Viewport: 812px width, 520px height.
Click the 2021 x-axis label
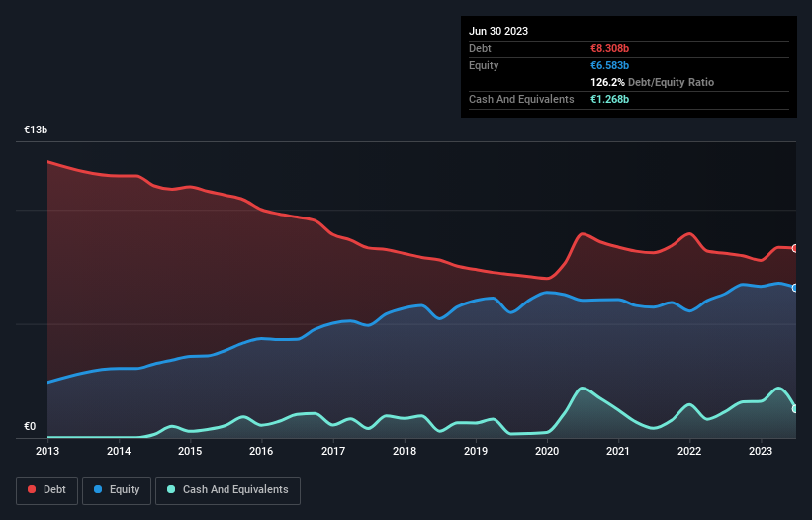pos(618,451)
